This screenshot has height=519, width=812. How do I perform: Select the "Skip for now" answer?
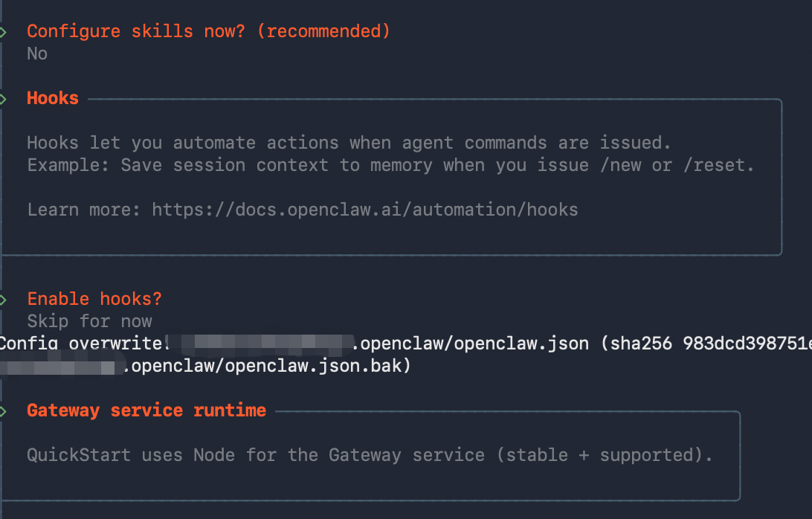tap(89, 321)
